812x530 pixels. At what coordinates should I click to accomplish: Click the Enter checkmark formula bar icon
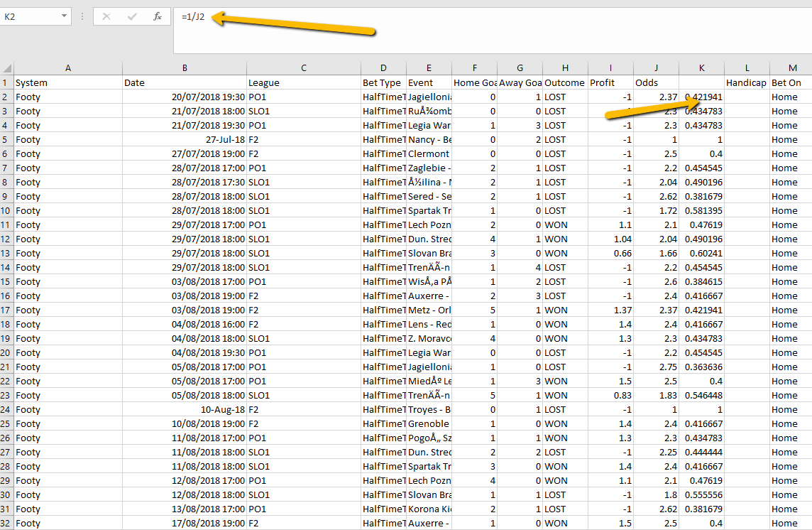(131, 16)
